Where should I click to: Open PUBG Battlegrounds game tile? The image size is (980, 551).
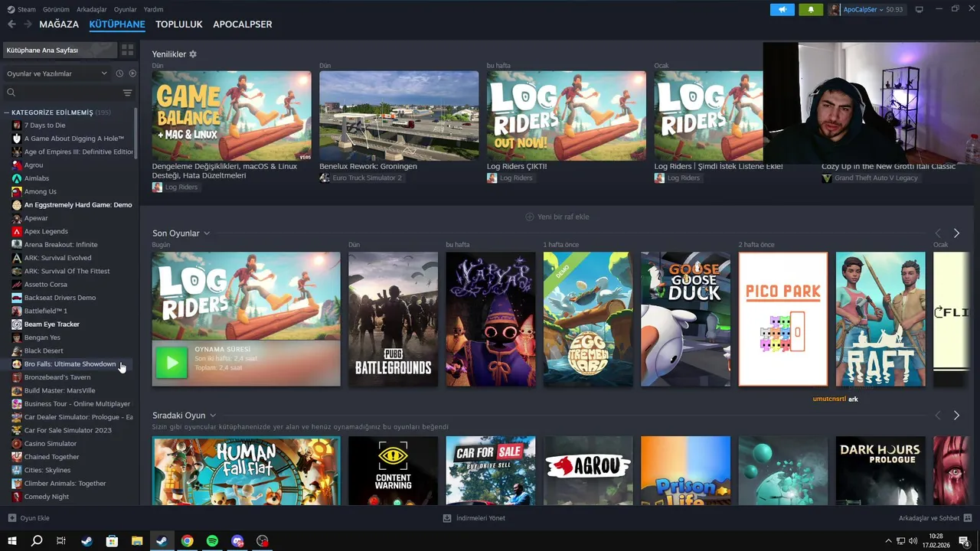point(393,319)
